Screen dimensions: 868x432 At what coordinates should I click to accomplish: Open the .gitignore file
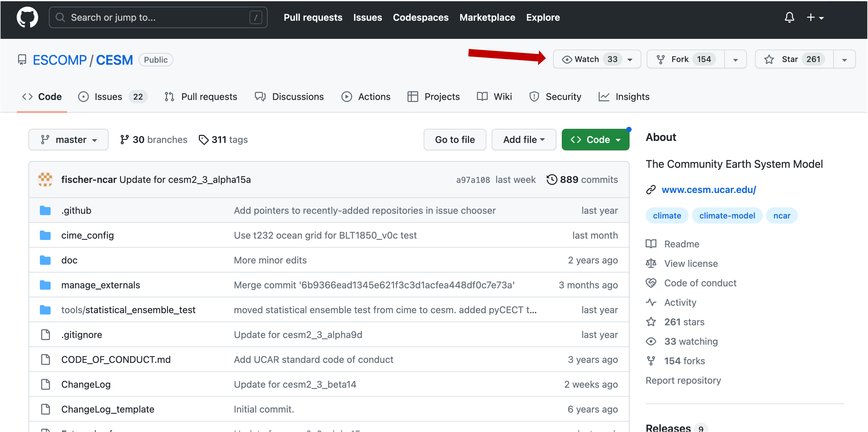coord(82,334)
